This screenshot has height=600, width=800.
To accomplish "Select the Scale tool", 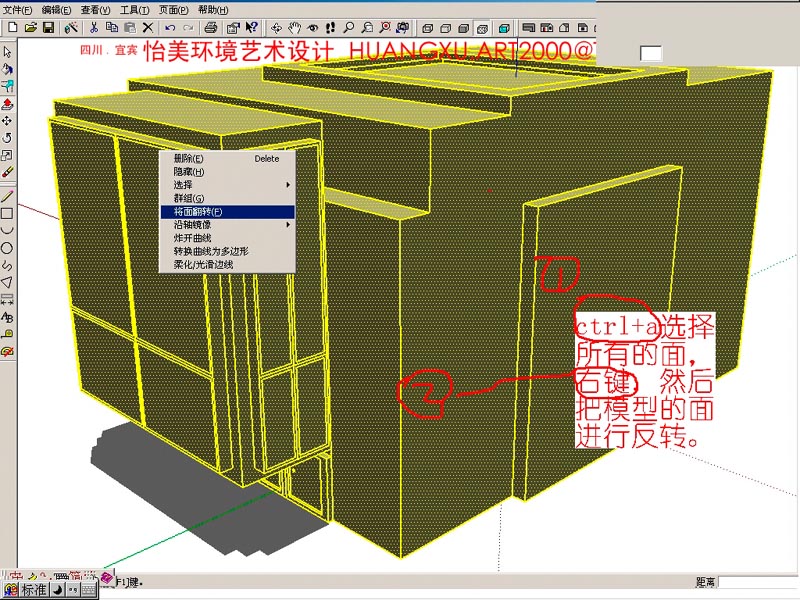I will [7, 155].
